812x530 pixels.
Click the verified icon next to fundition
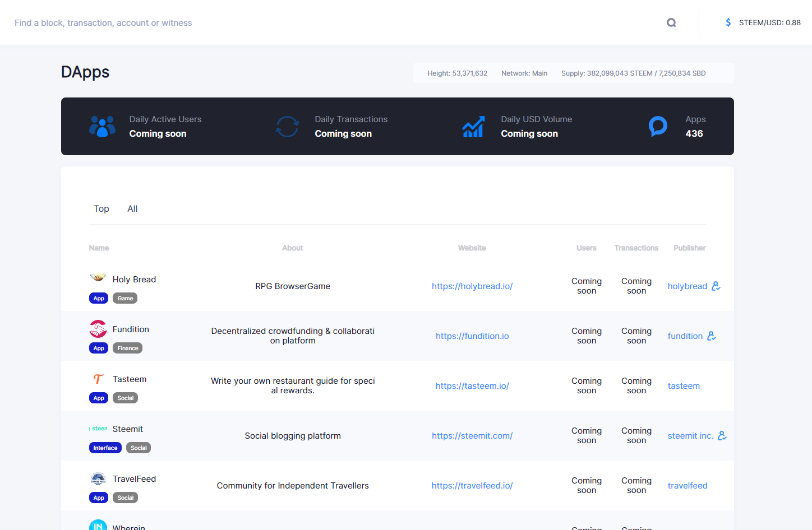pyautogui.click(x=712, y=336)
